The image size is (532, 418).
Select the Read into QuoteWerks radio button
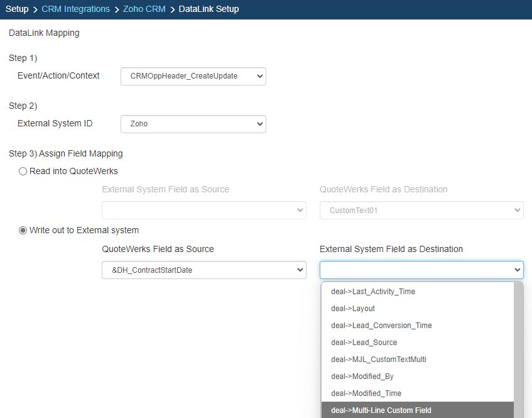23,171
